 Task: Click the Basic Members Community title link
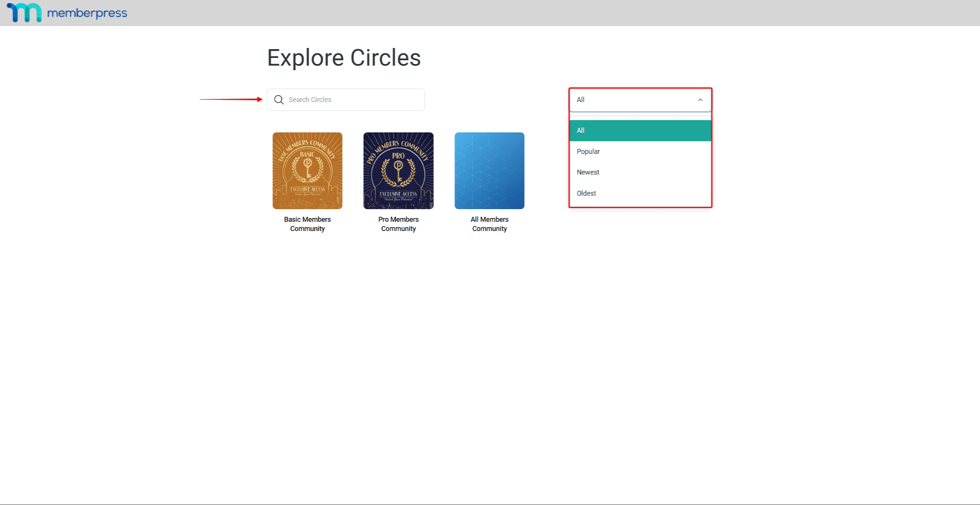pyautogui.click(x=307, y=224)
